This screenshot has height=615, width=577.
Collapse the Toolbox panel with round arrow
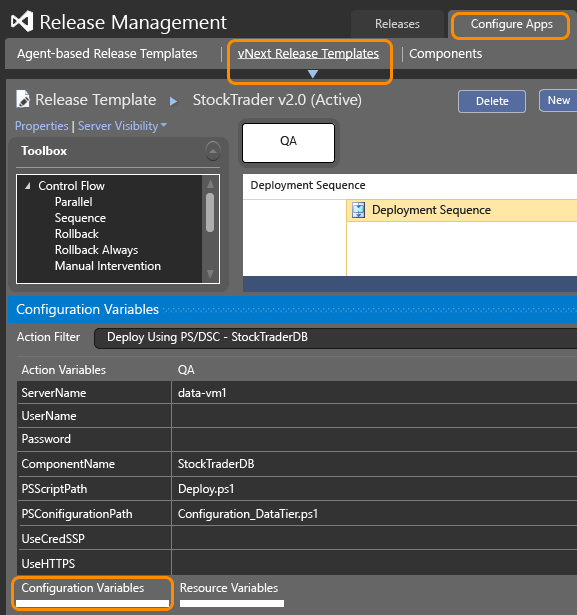coord(213,151)
